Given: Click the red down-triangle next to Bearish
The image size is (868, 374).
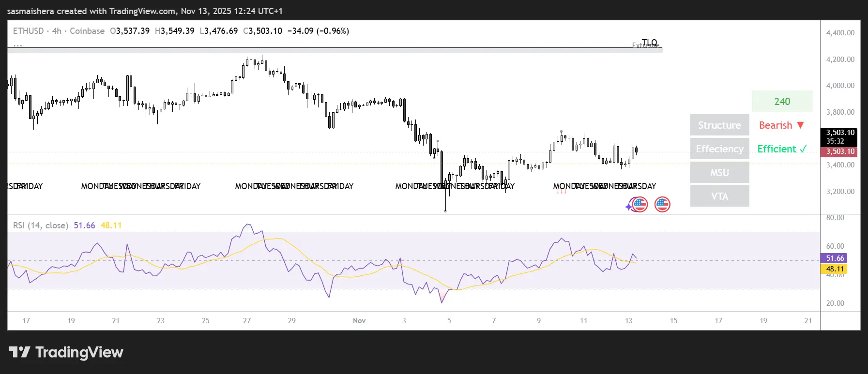Looking at the screenshot, I should 800,125.
